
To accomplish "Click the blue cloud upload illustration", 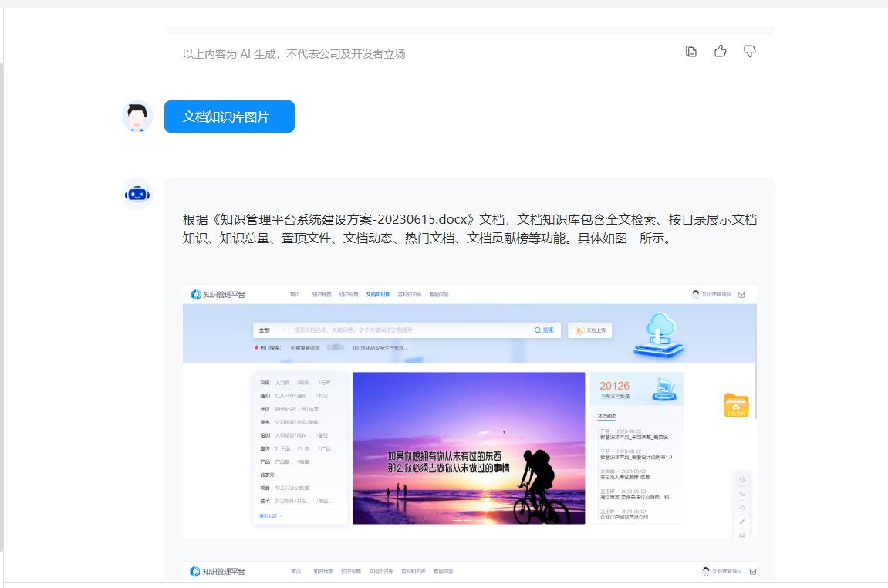I will point(659,334).
